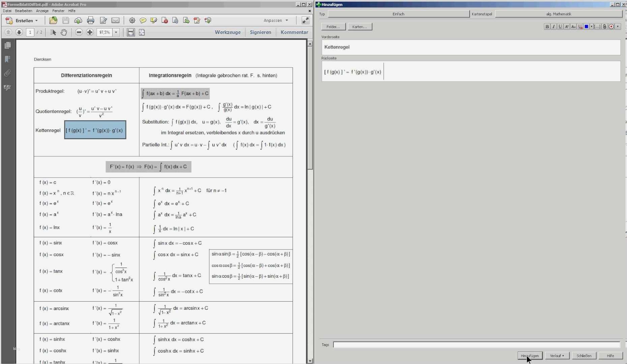Toggle underline formatting in the card editor
Image resolution: width=627 pixels, height=364 pixels.
click(x=560, y=27)
